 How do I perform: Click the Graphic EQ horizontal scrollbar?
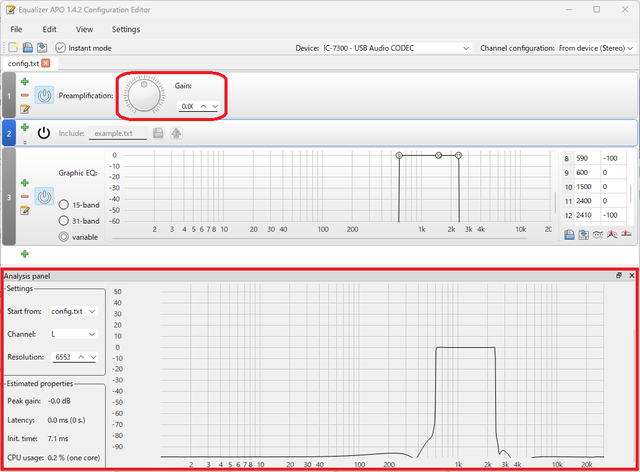[320, 238]
